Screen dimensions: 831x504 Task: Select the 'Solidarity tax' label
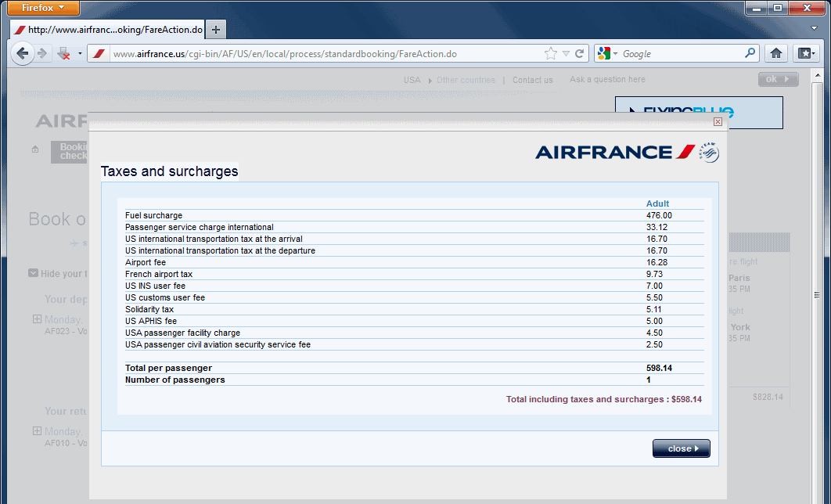point(149,309)
